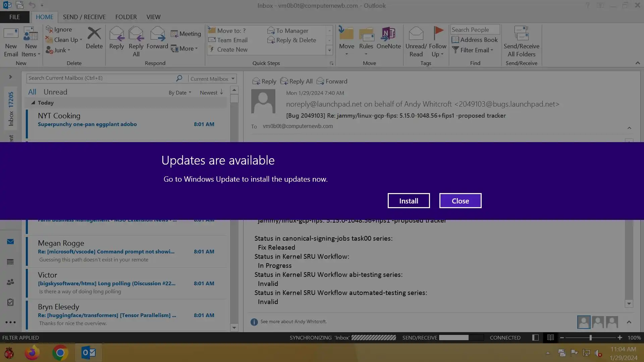The width and height of the screenshot is (644, 362).
Task: Click Close in updates dialog
Action: (460, 201)
